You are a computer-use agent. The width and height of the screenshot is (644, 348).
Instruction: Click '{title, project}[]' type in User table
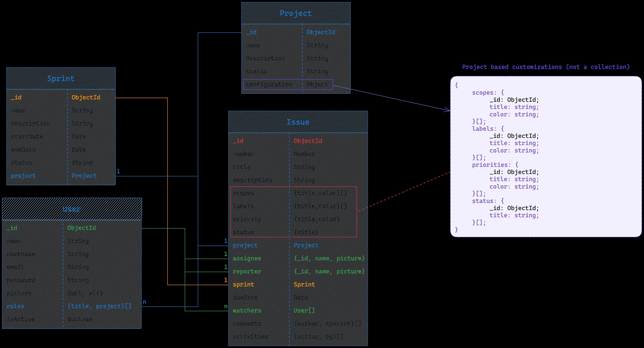pos(99,306)
